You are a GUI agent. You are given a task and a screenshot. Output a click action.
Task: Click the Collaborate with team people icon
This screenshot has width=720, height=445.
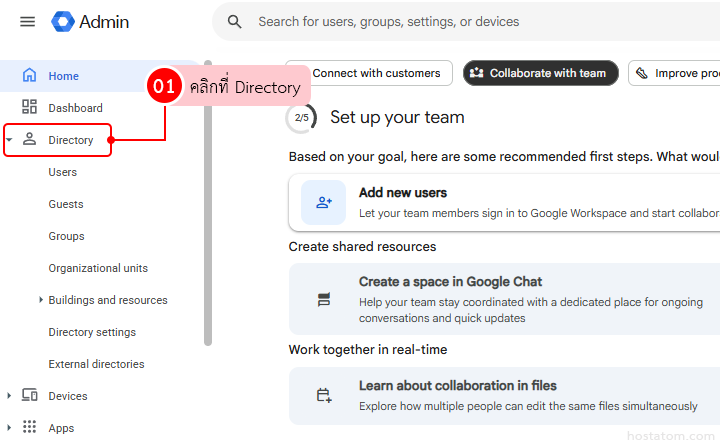(477, 73)
